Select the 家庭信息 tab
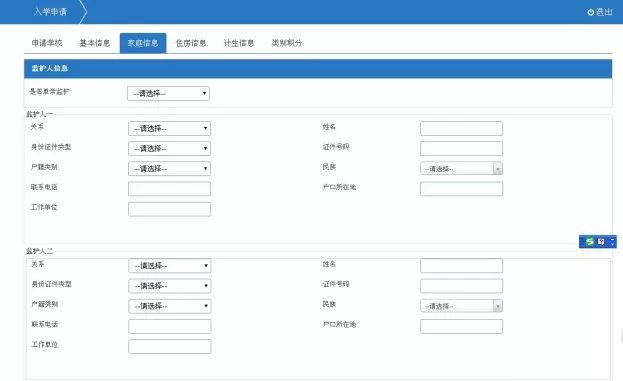The image size is (623, 381). pyautogui.click(x=143, y=43)
